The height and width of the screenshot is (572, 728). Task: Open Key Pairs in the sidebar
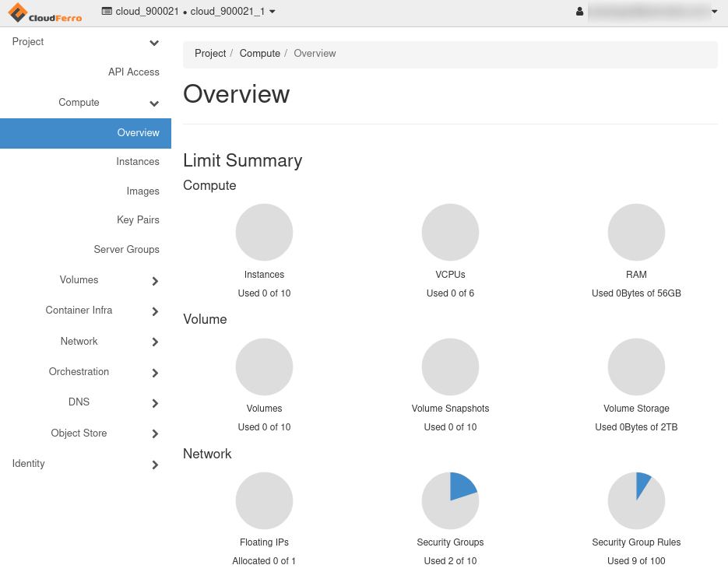pos(138,220)
